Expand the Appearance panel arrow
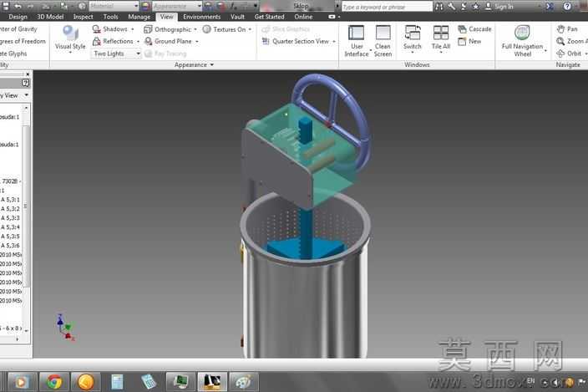This screenshot has width=588, height=392. (212, 65)
